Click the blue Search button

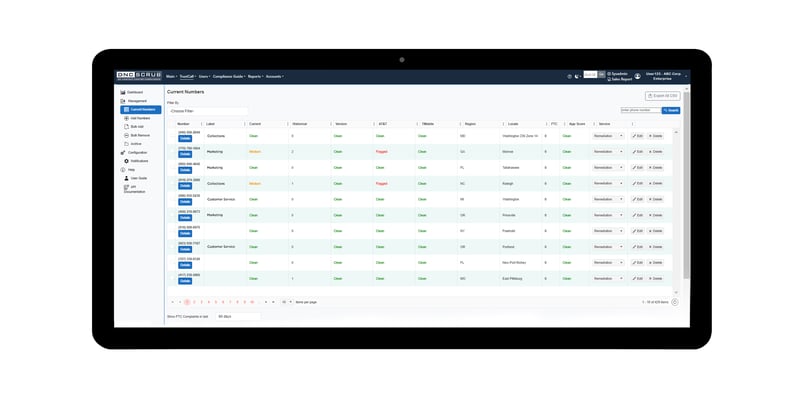[x=671, y=110]
